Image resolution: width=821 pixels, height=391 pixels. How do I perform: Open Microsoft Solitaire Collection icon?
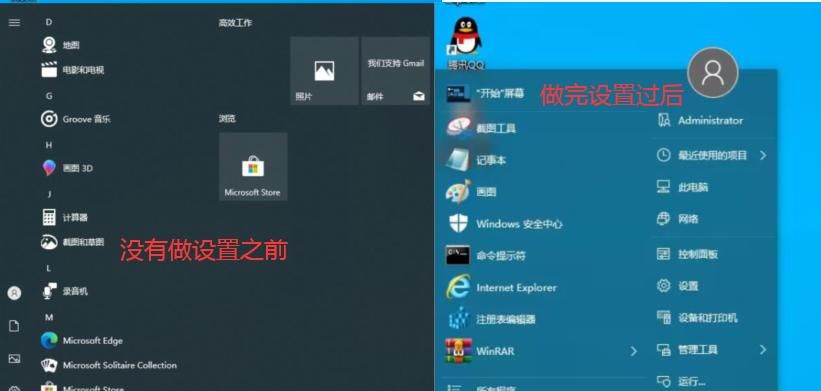pos(49,365)
